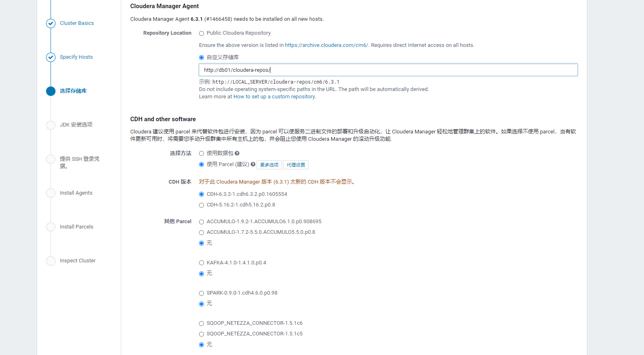Click the CDH and other software heading
The image size is (644, 355).
click(163, 119)
